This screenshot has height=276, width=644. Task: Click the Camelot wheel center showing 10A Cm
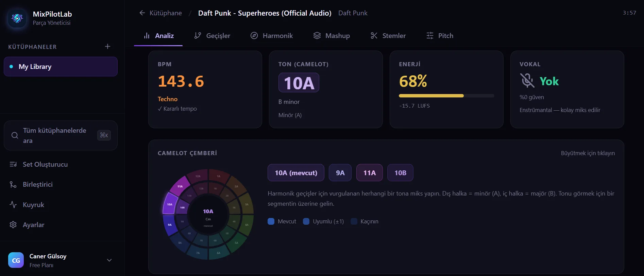tap(208, 215)
